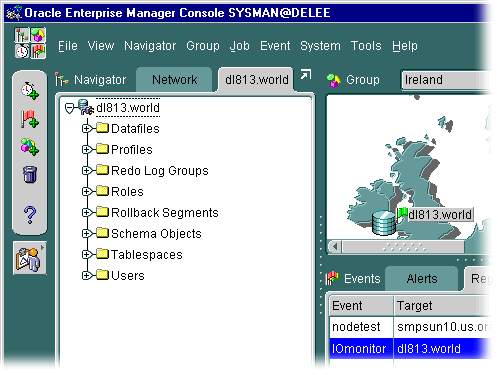Select the Rollback Segments tree label

pyautogui.click(x=165, y=213)
